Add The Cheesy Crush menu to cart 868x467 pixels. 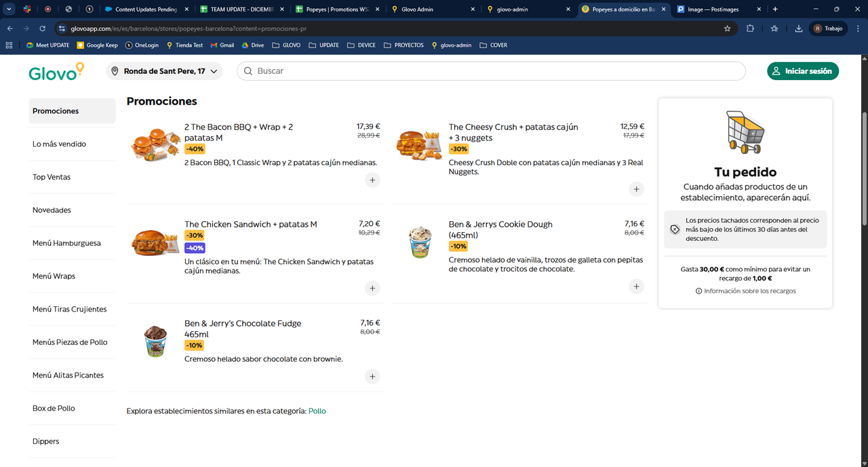(636, 189)
